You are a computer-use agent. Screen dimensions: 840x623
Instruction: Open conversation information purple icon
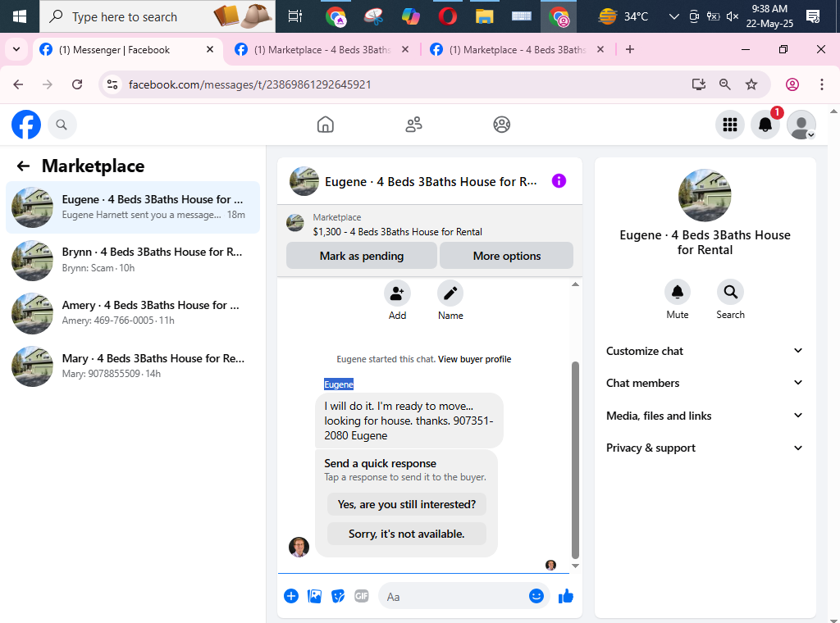coord(559,181)
